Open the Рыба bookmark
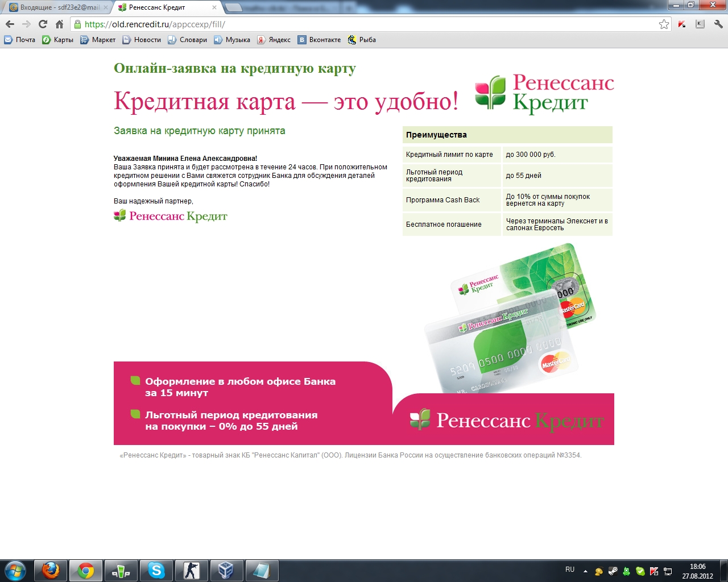This screenshot has height=582, width=728. pyautogui.click(x=362, y=40)
